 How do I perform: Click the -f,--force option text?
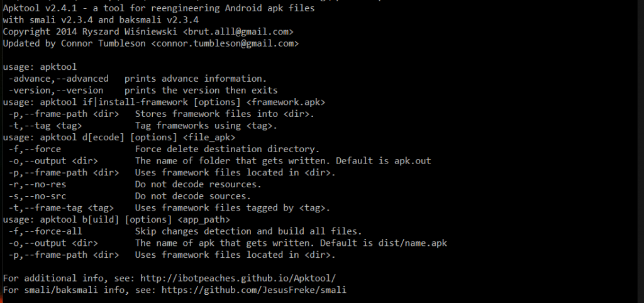(x=35, y=149)
